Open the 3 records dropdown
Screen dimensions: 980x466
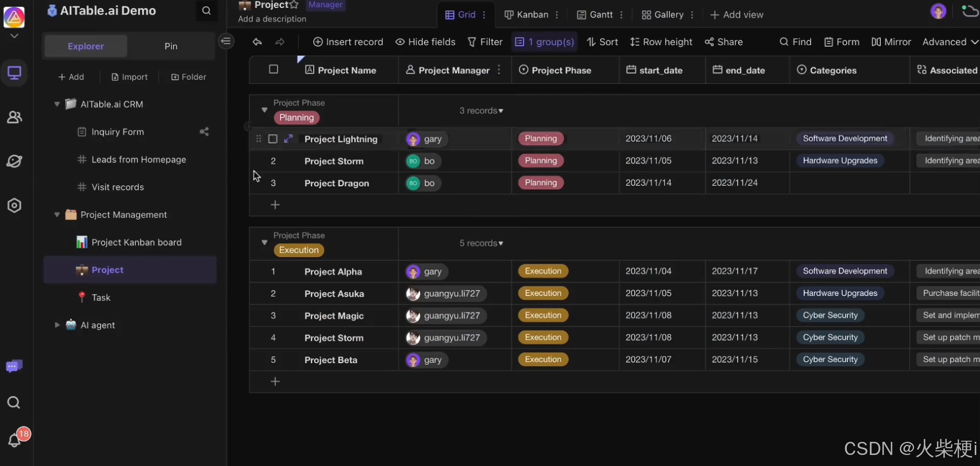[x=481, y=111]
